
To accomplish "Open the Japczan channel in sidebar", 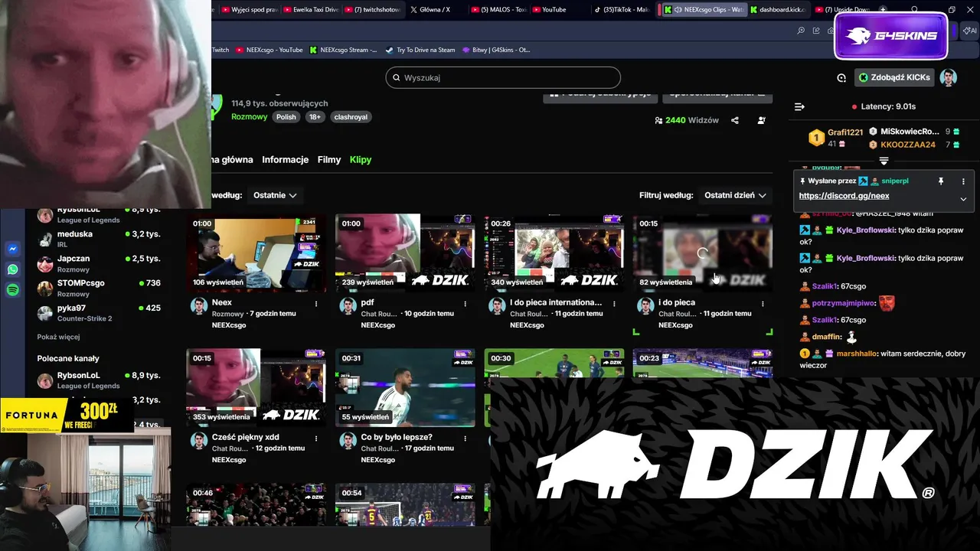I will point(99,264).
